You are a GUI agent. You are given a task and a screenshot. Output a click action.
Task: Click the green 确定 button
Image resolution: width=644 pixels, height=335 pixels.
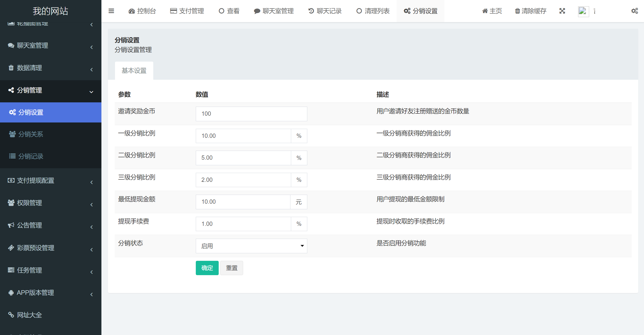tap(207, 268)
